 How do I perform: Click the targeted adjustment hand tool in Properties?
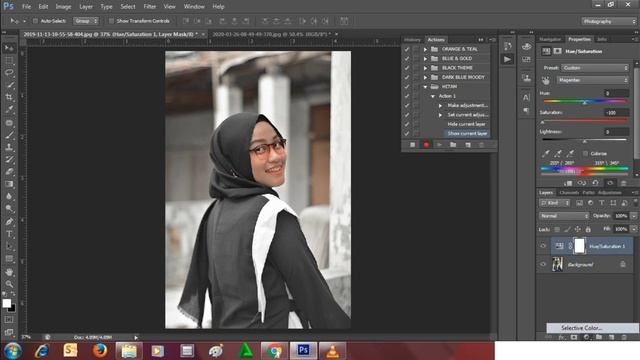tap(546, 80)
